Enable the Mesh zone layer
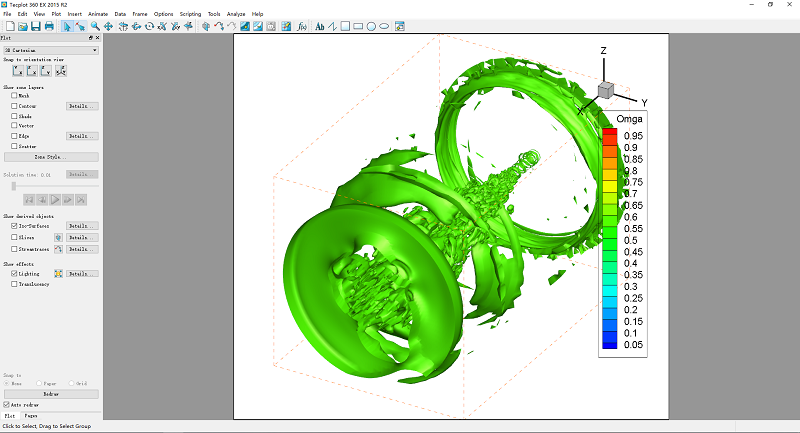800x433 pixels. [14, 96]
